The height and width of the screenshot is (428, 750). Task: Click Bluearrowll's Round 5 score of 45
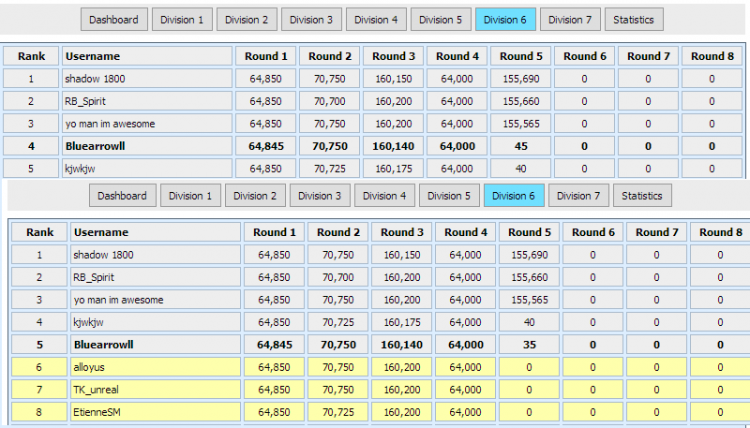click(x=521, y=145)
